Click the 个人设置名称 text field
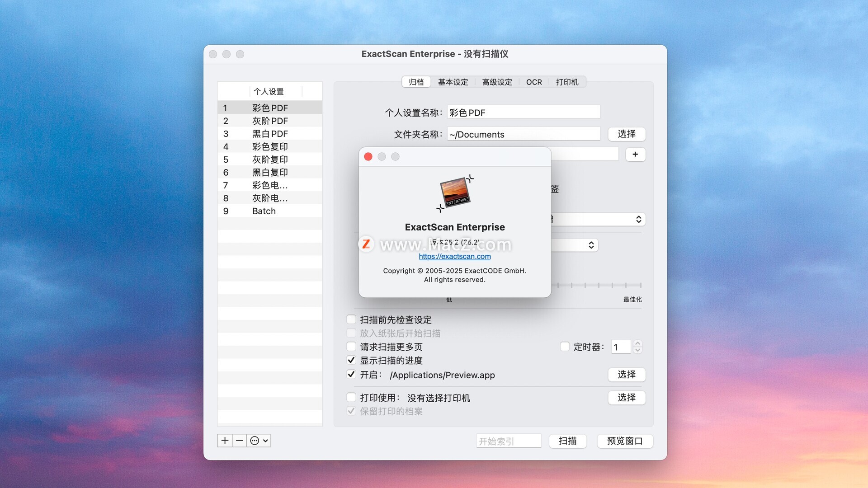 pos(524,113)
